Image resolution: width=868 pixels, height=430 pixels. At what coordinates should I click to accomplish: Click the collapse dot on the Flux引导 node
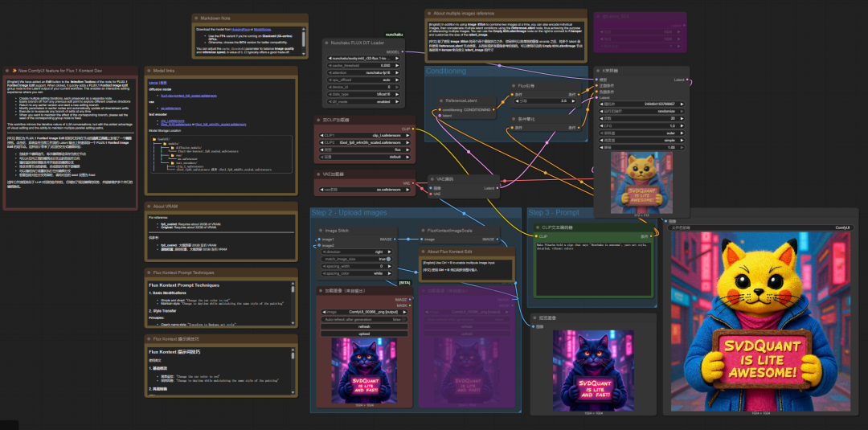(x=514, y=86)
